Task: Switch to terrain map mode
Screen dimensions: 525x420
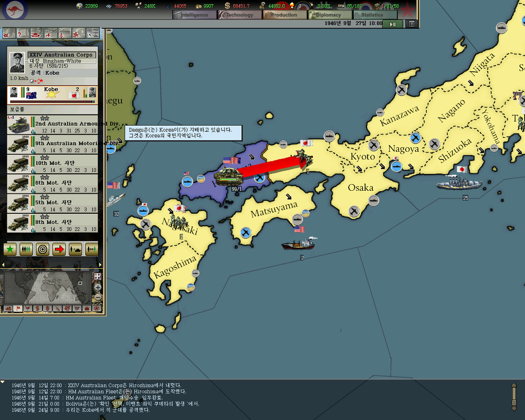Action: (x=8, y=308)
